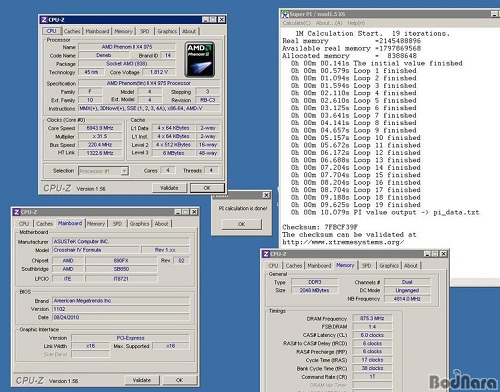Image resolution: width=500 pixels, height=392 pixels.
Task: Click the Manufacturer field 'ASUSTeK Computer INC.'
Action: [121, 241]
